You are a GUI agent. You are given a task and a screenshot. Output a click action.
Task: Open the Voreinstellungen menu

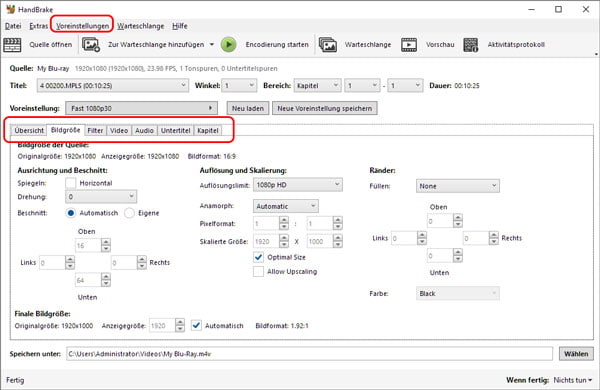point(82,26)
